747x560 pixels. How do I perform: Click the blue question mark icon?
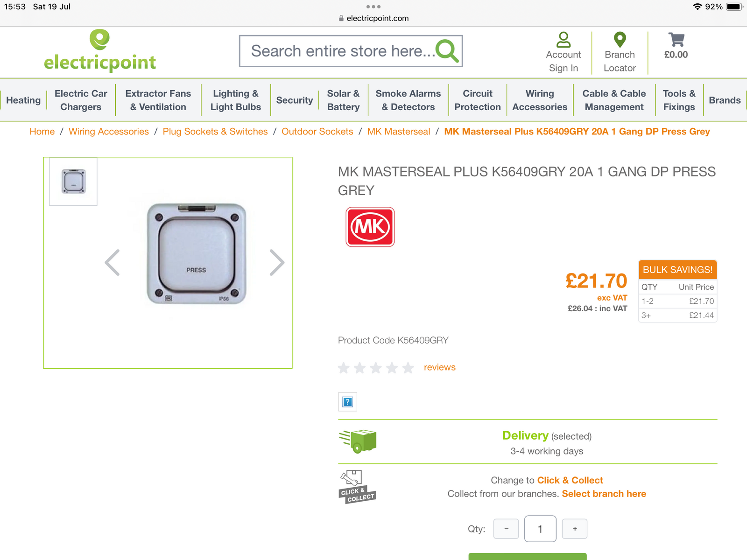coord(347,402)
